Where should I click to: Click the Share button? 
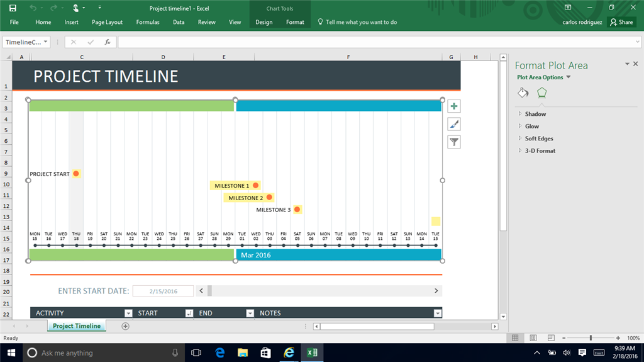pos(621,22)
